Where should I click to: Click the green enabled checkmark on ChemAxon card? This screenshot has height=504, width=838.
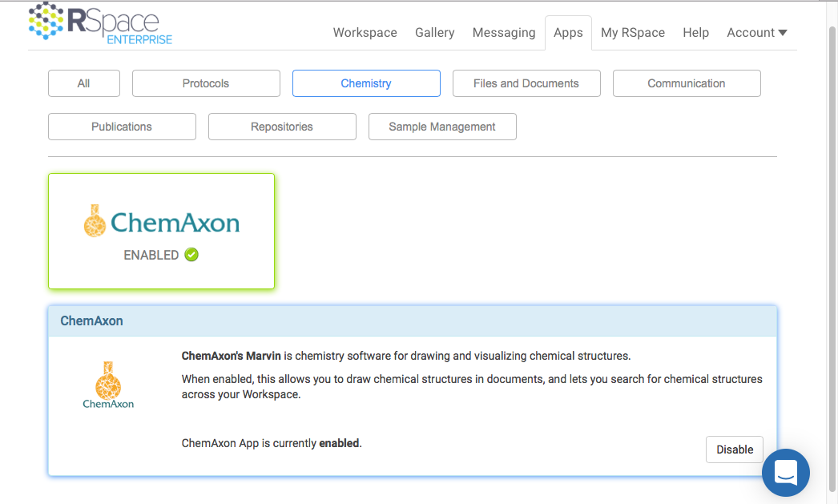click(x=191, y=255)
